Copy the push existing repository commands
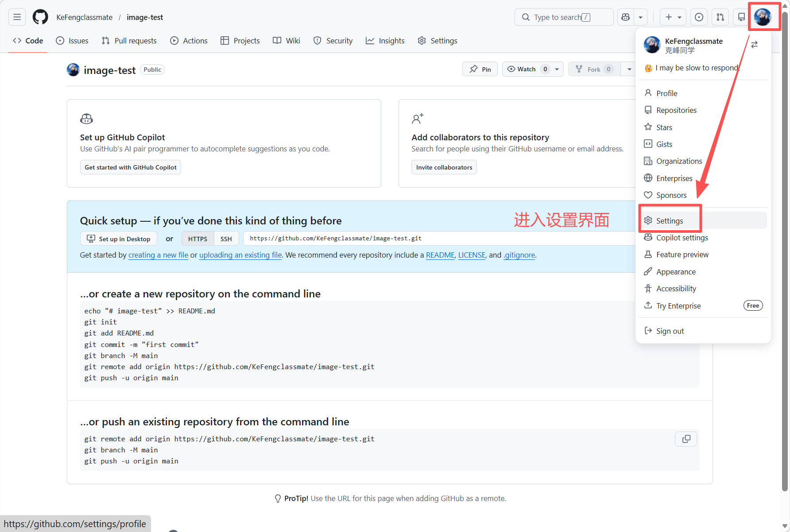Image resolution: width=790 pixels, height=532 pixels. click(x=686, y=439)
